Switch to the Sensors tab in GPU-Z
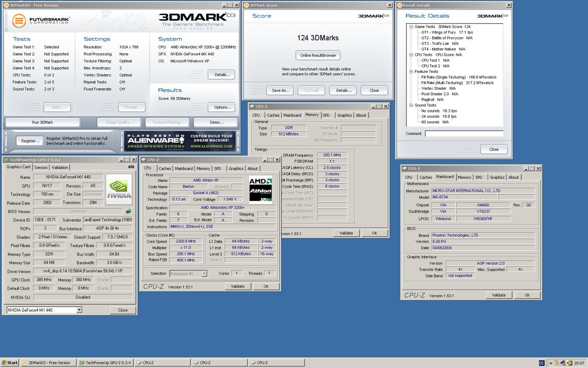 click(41, 167)
